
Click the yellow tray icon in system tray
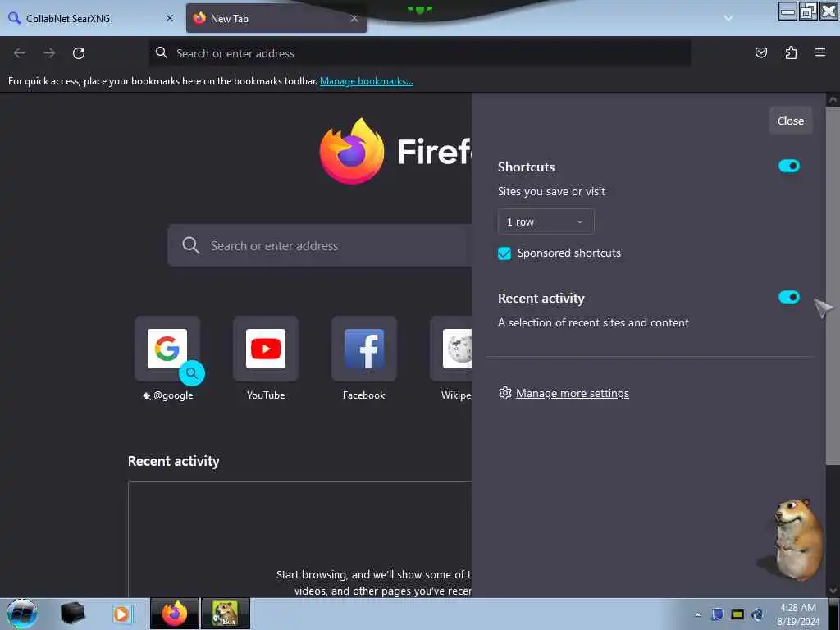tap(737, 614)
